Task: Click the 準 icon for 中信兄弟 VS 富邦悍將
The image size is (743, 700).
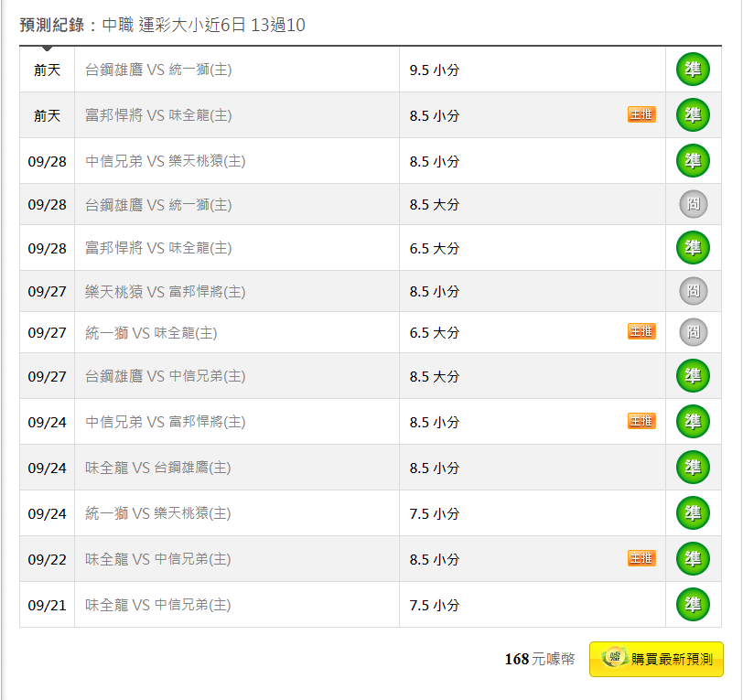Action: pos(693,421)
